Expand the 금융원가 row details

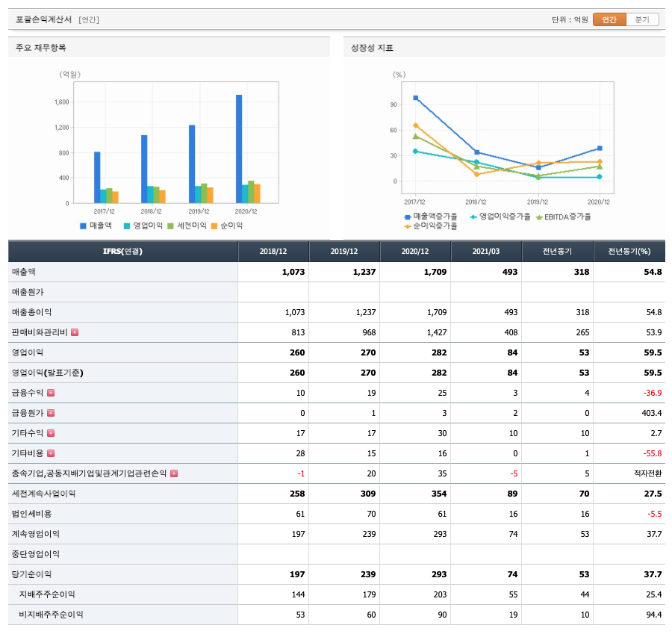point(51,413)
